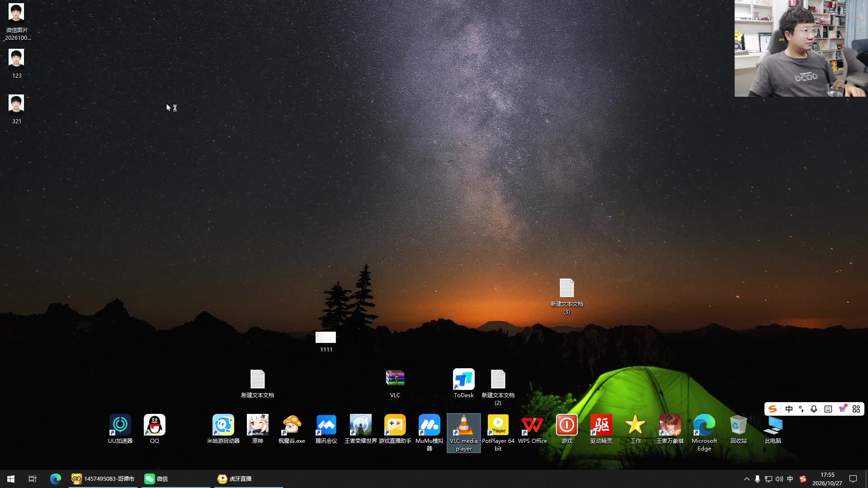
Task: Select the MuMu模拟器 shortcut
Action: click(x=429, y=432)
